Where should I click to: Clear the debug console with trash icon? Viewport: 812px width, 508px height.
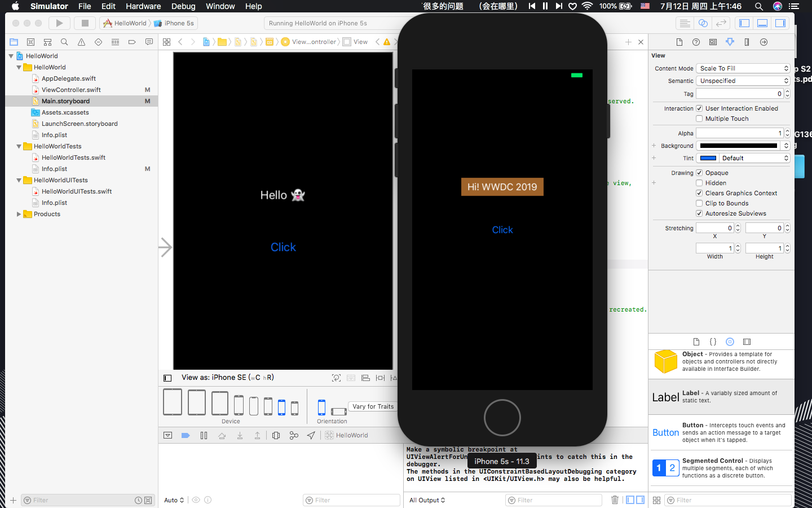point(615,500)
